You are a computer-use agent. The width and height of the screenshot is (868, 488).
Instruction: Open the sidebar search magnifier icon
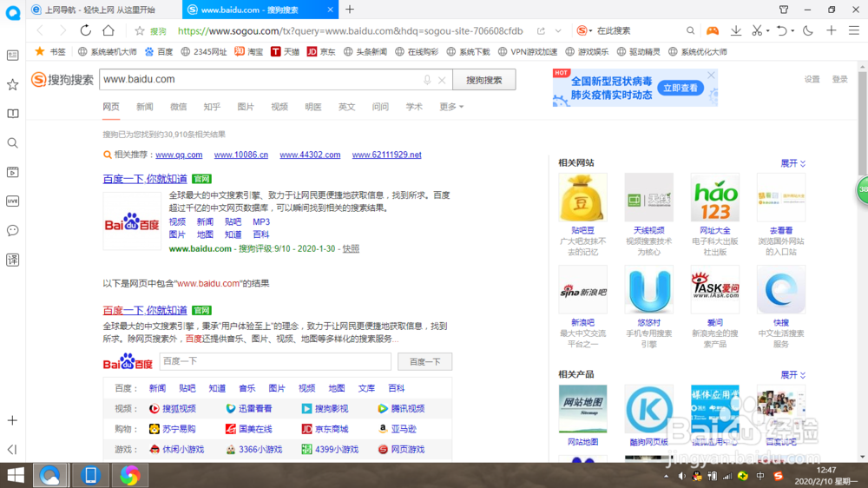click(12, 143)
